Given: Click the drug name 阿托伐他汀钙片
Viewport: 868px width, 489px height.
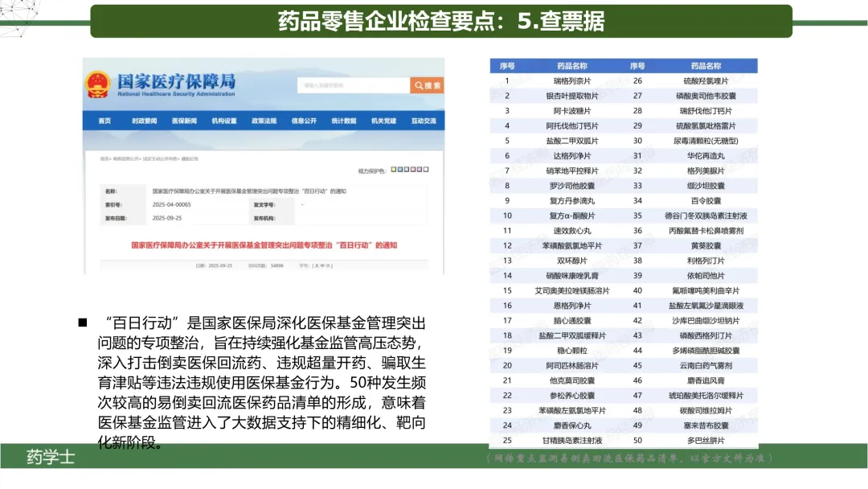Looking at the screenshot, I should pos(572,125).
